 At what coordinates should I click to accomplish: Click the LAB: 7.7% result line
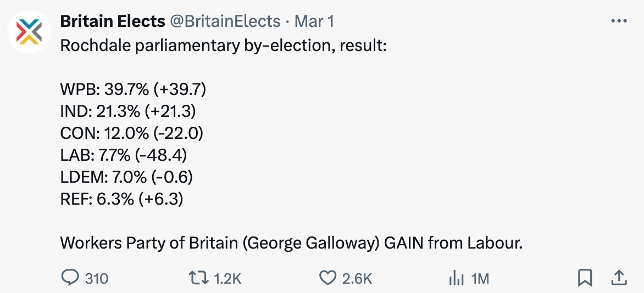[123, 155]
